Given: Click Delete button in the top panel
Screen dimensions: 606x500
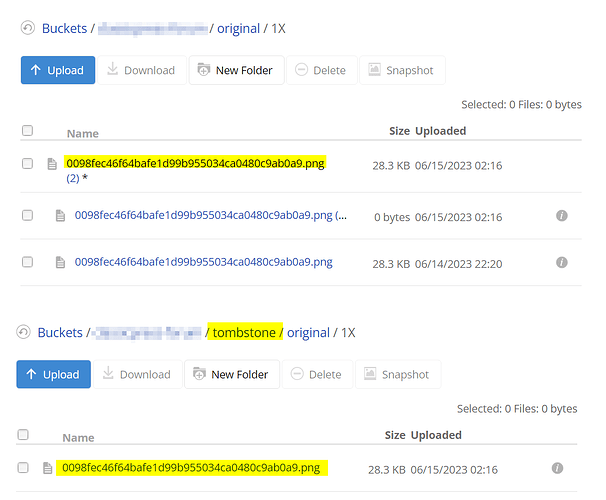Looking at the screenshot, I should tap(322, 70).
